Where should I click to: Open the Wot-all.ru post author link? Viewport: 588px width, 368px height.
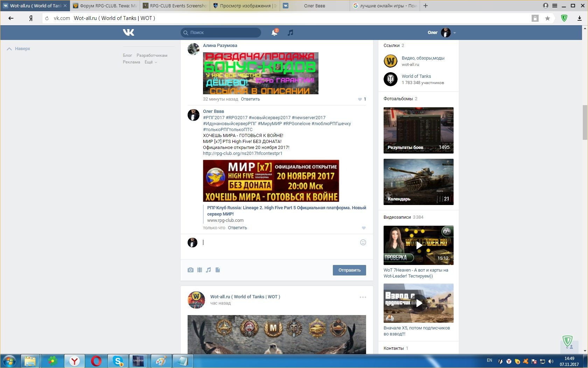(x=245, y=297)
